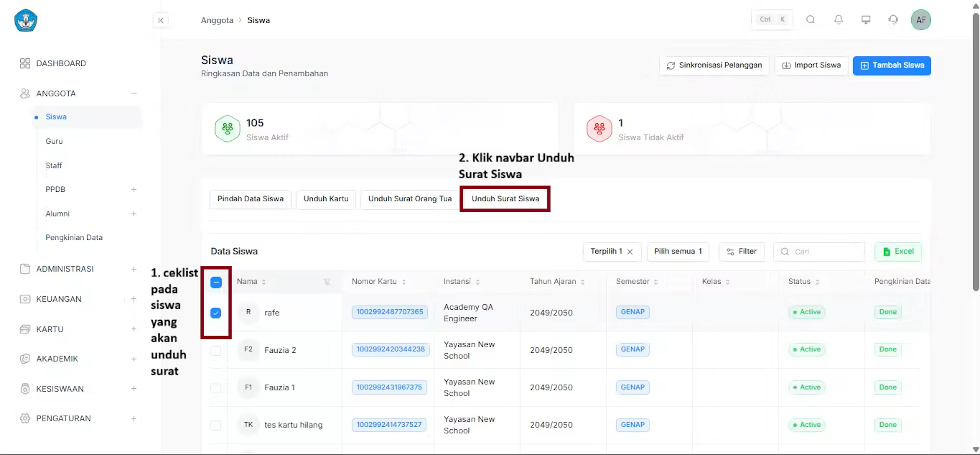Click the unpin icon in Nama column

click(x=327, y=282)
